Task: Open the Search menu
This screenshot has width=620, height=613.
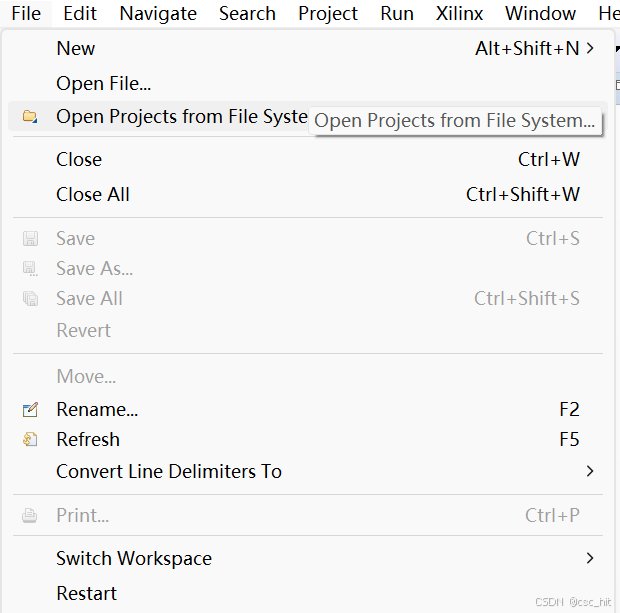Action: (247, 13)
